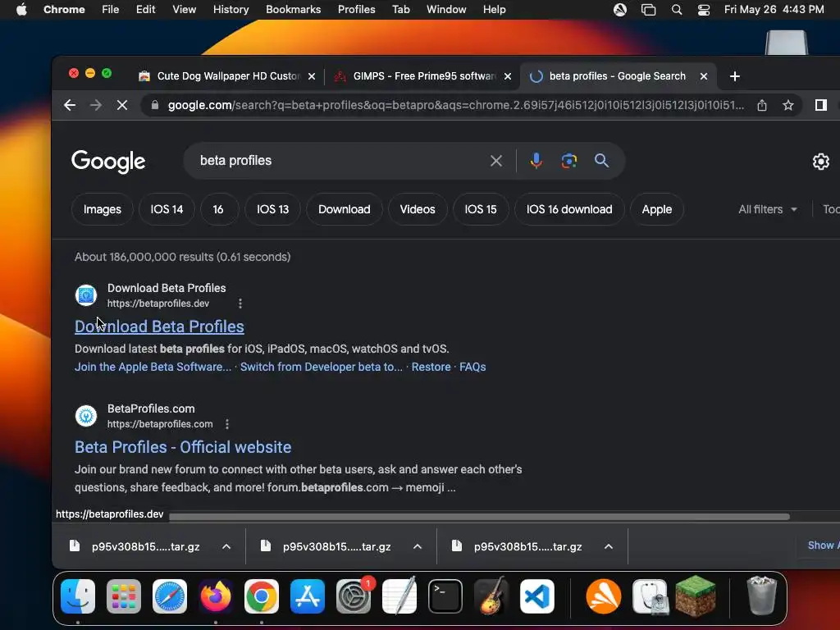The width and height of the screenshot is (840, 630).
Task: Clear the search box text
Action: tap(496, 161)
